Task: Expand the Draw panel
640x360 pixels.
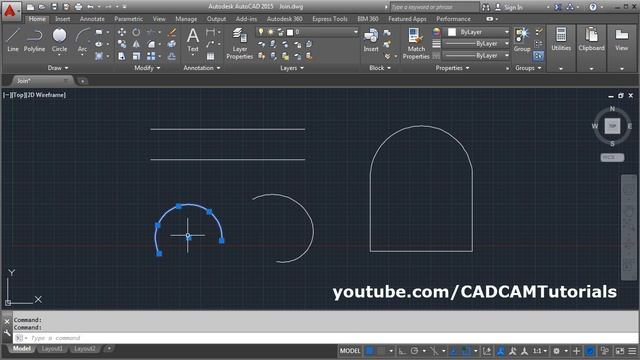Action: 58,68
